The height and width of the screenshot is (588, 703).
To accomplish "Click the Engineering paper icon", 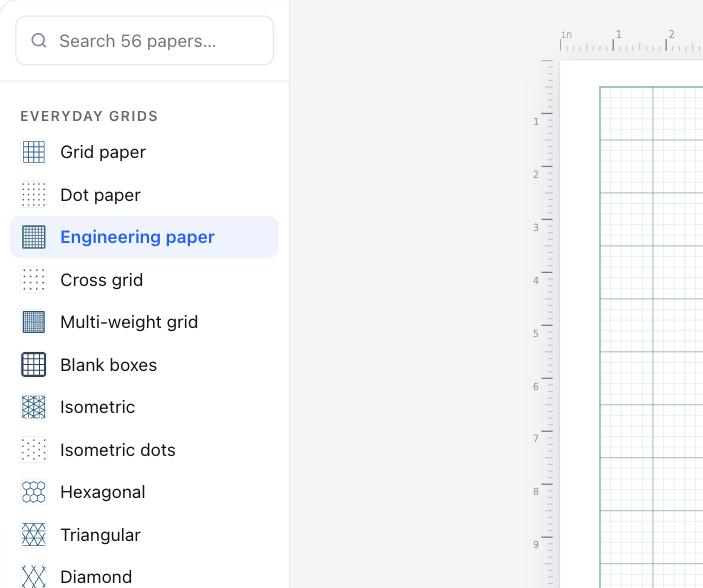I will pos(34,237).
